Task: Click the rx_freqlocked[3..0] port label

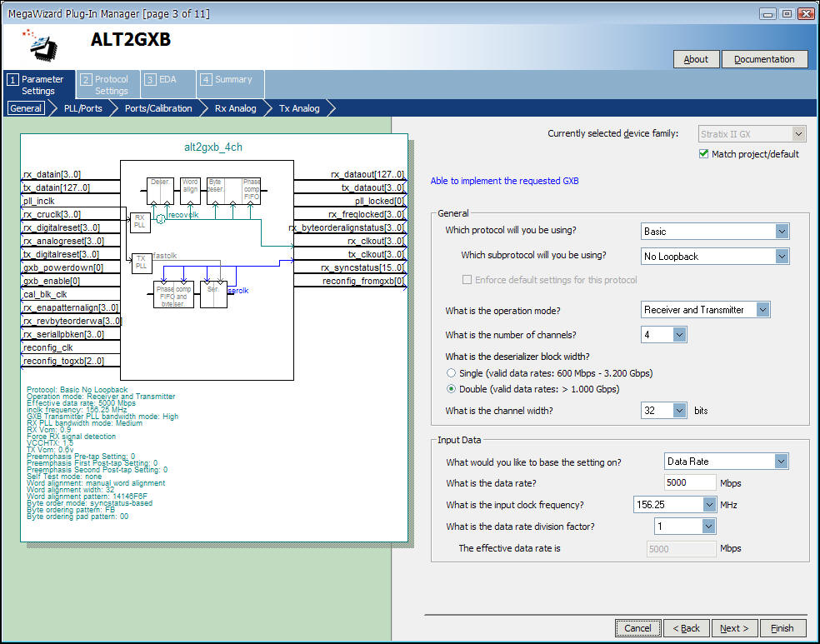Action: point(367,214)
